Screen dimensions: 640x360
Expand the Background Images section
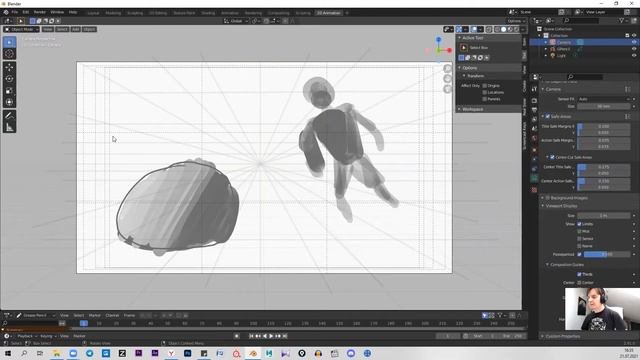[x=543, y=198]
